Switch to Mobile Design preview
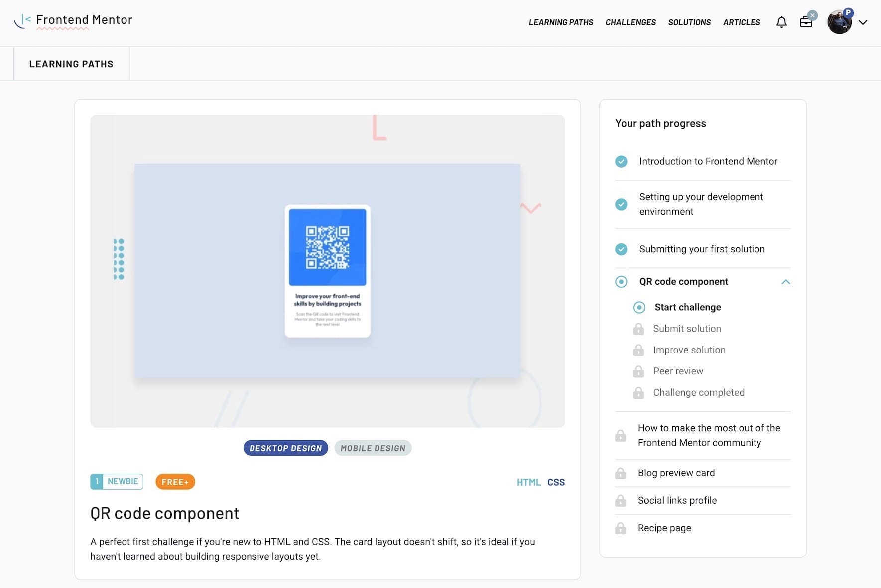The height and width of the screenshot is (588, 881). pyautogui.click(x=373, y=448)
